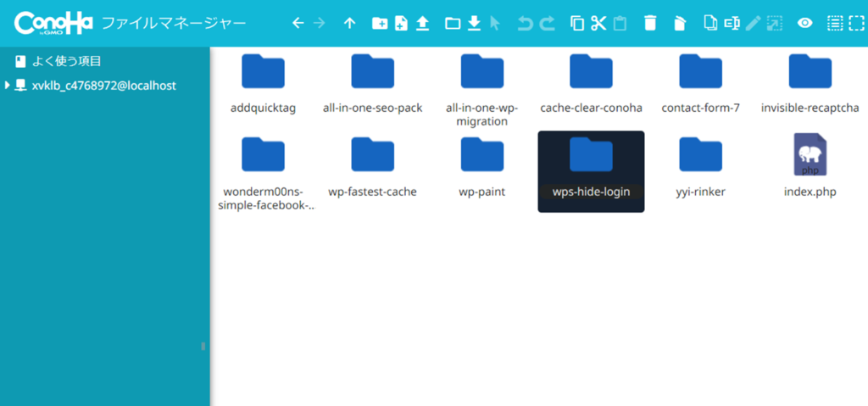Click the cursor select tool icon

coord(495,23)
